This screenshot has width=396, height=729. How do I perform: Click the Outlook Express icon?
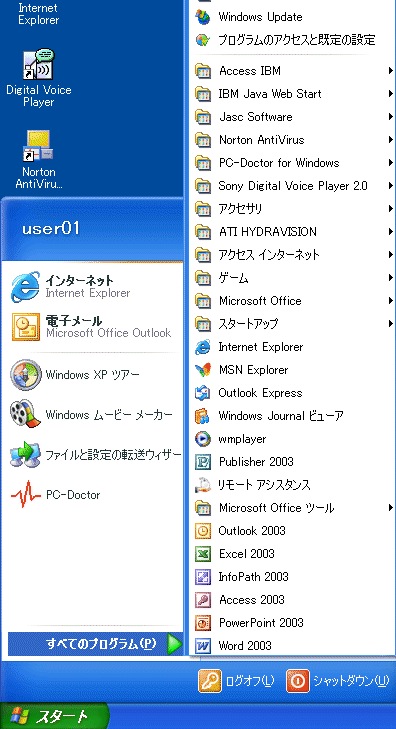pos(203,393)
